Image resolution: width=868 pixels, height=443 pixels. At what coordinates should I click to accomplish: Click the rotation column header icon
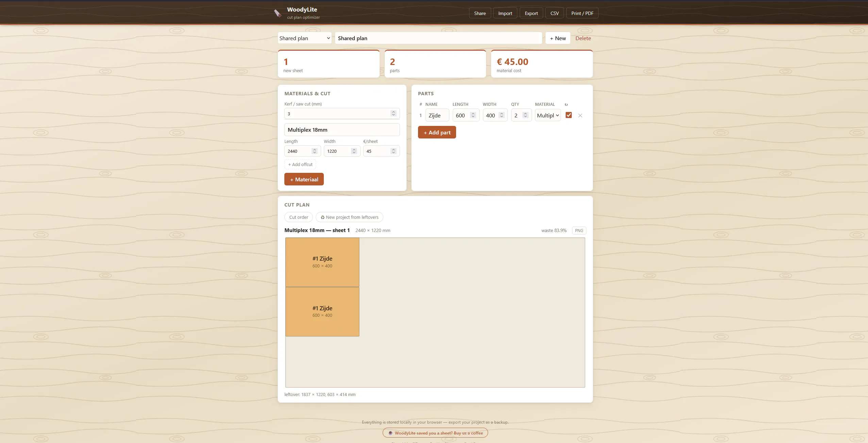tap(566, 104)
